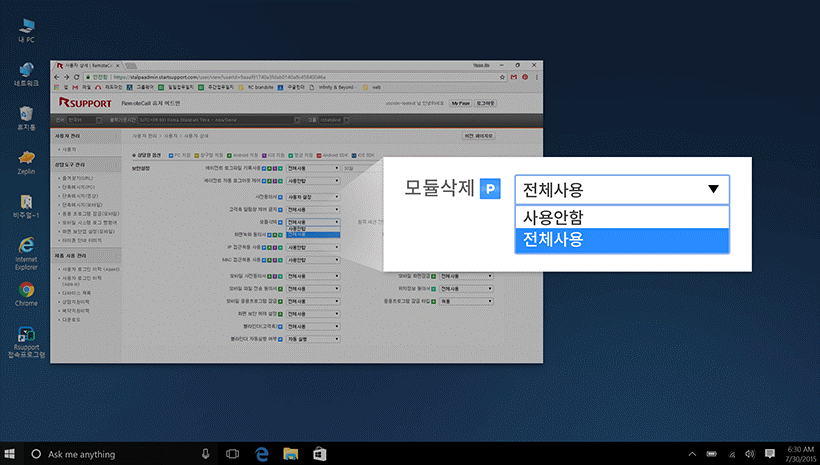This screenshot has height=465, width=820.
Task: Open the 내 PC desktop icon
Action: point(26,30)
